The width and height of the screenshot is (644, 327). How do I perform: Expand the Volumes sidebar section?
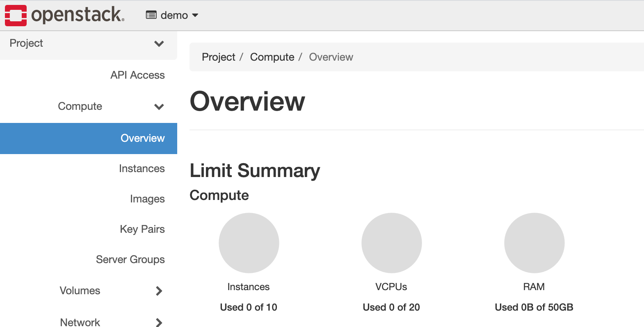point(89,291)
